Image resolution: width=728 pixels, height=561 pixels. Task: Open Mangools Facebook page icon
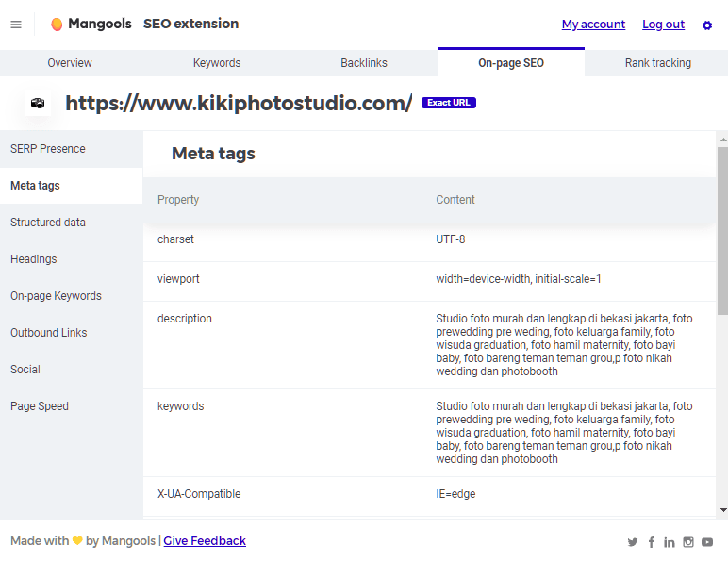(651, 542)
